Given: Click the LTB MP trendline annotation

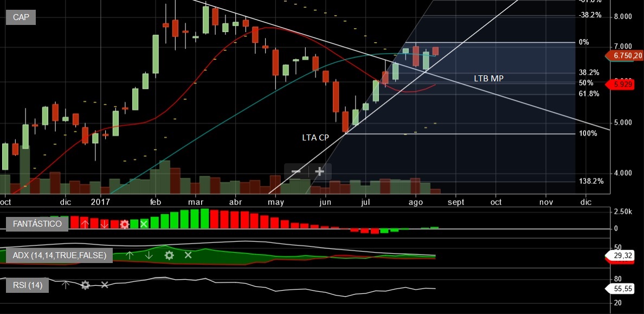Looking at the screenshot, I should pos(489,78).
